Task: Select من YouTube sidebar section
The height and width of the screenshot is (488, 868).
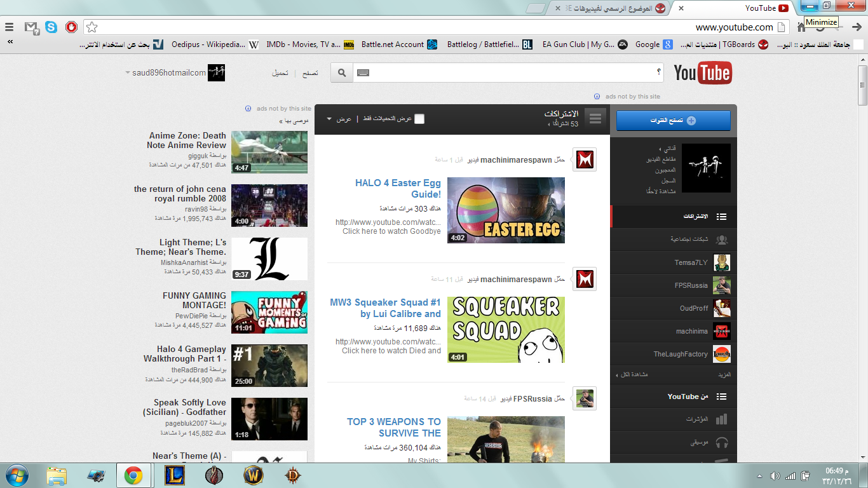Action: pyautogui.click(x=674, y=396)
